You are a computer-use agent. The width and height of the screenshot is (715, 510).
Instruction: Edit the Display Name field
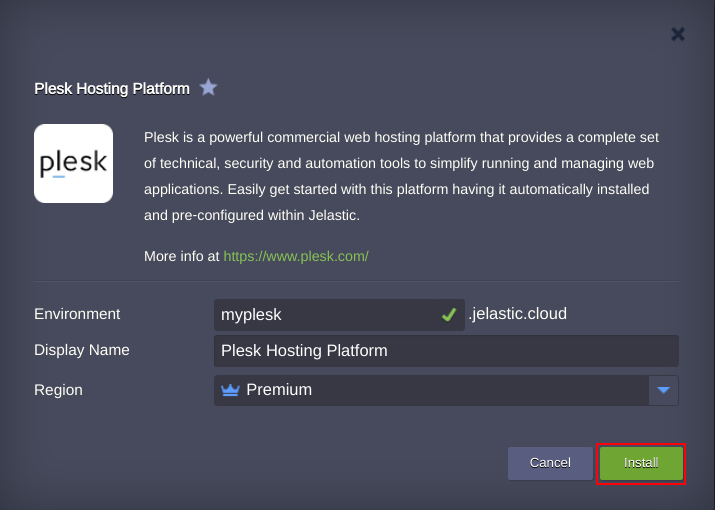(x=446, y=351)
